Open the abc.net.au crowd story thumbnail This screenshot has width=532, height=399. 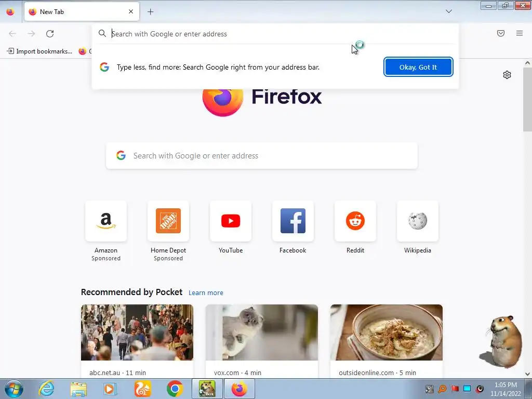(x=137, y=332)
